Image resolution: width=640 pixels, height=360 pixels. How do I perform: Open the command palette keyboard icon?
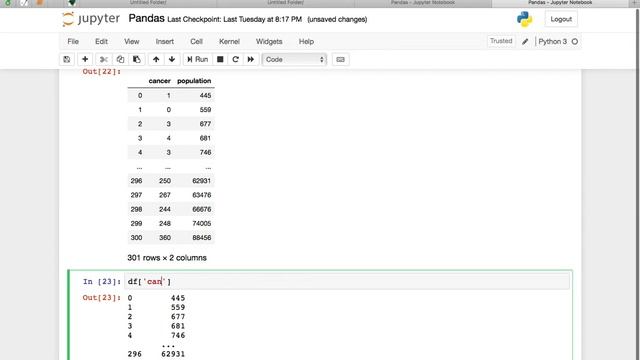(x=340, y=60)
